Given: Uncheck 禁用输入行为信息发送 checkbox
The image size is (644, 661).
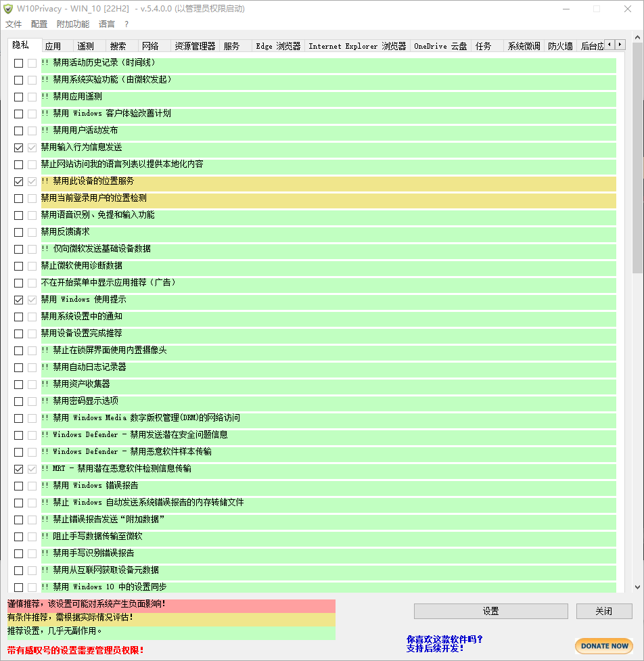Looking at the screenshot, I should [x=18, y=147].
